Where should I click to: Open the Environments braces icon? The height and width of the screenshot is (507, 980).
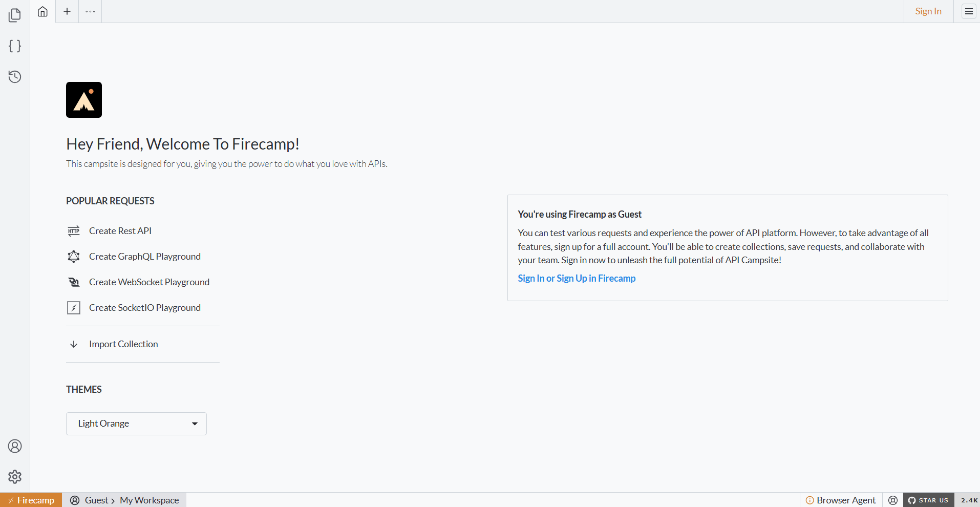15,46
